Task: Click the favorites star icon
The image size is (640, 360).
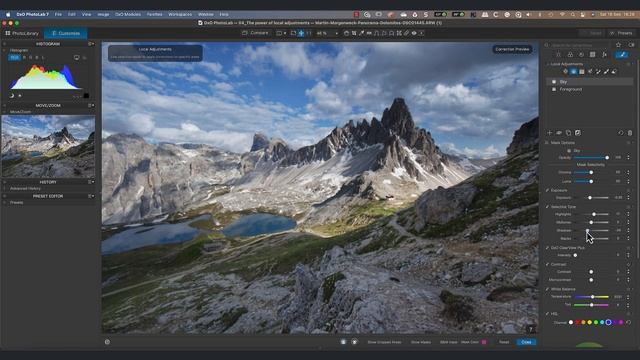Action: click(618, 44)
